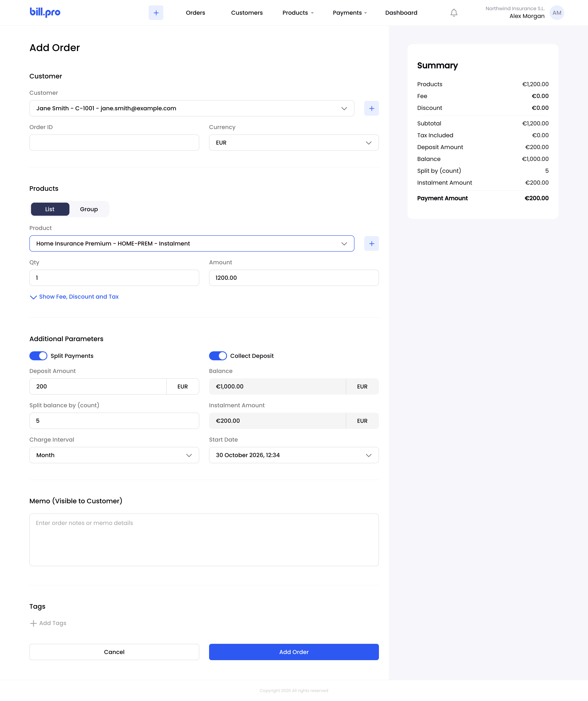Switch to the Group products tab
This screenshot has height=701, width=588.
[89, 209]
